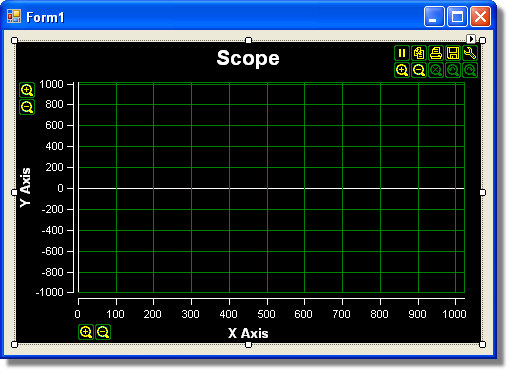510x372 pixels.
Task: Click the Form1 window icon in the title bar
Action: click(14, 16)
